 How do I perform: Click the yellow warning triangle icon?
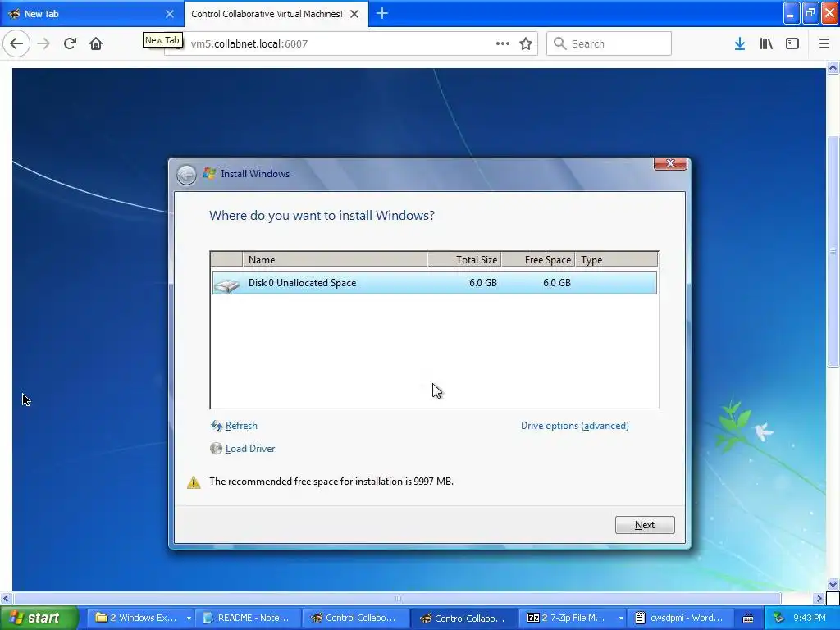pos(194,482)
